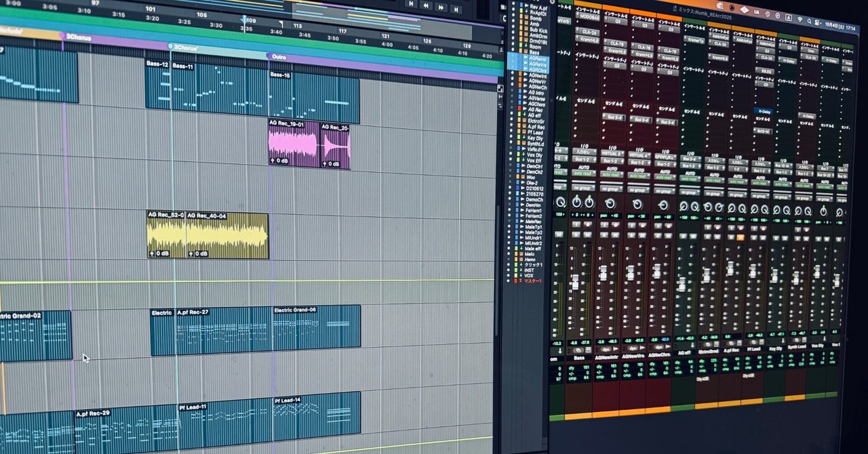868x454 pixels.
Task: Click aux track icon beside クリック1 track
Action: pyautogui.click(x=521, y=264)
